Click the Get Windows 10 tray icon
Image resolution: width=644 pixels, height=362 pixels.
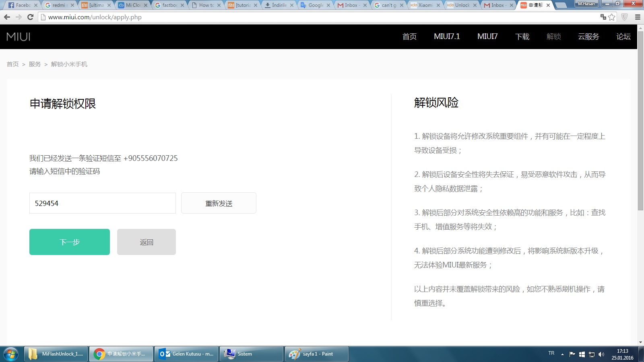[582, 354]
